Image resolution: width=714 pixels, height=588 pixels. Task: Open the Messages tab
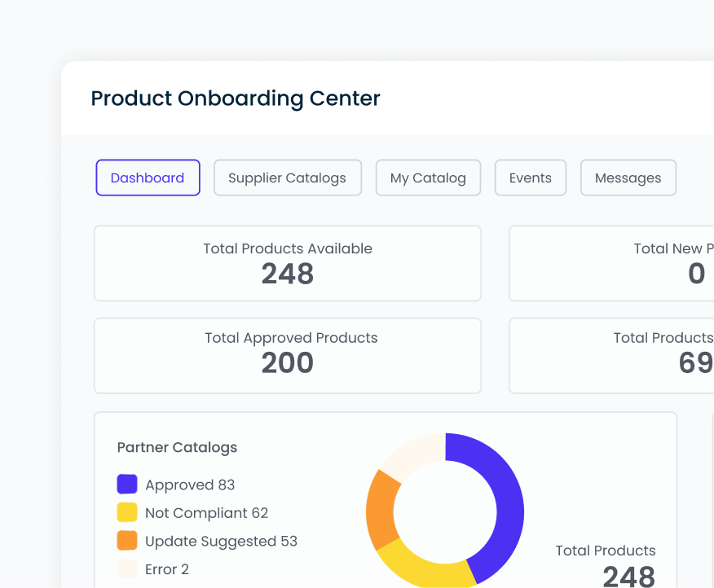pyautogui.click(x=628, y=178)
